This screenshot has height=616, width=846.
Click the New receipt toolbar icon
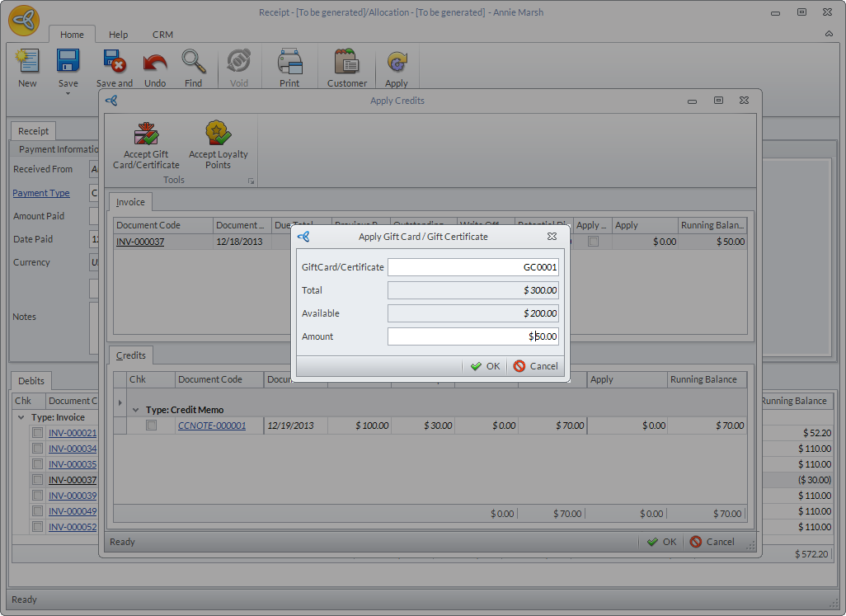coord(27,62)
